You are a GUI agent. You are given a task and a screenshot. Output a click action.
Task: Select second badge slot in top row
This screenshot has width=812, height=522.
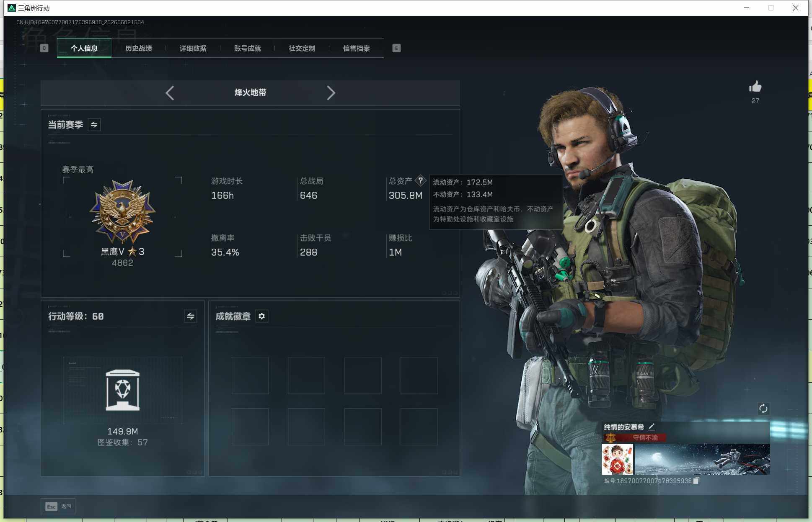[x=306, y=375]
